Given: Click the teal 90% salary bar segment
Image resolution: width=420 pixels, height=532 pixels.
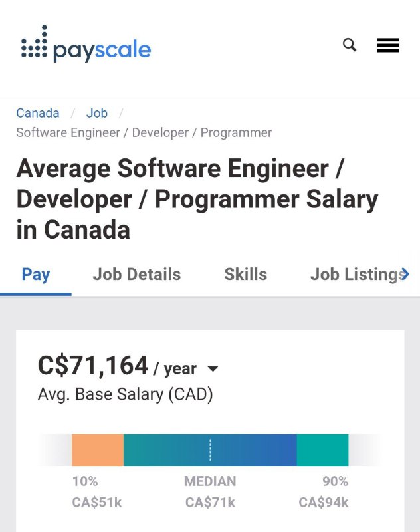Looking at the screenshot, I should point(323,450).
